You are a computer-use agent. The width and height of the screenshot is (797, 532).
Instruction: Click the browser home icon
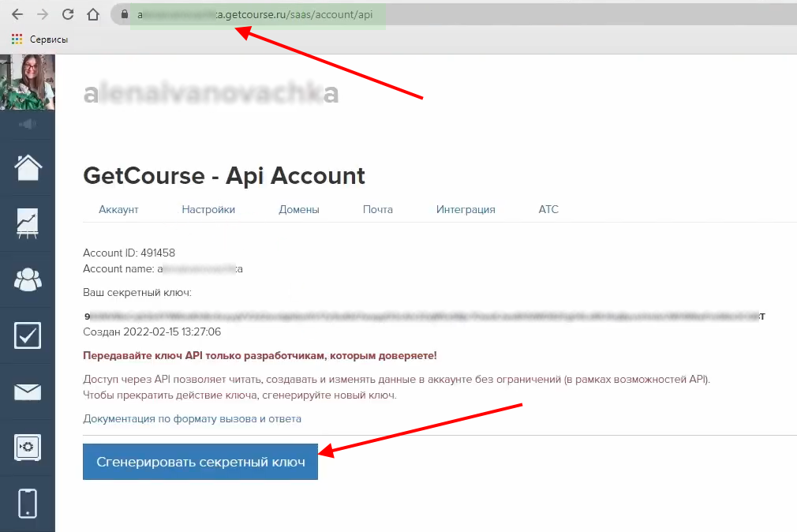pyautogui.click(x=93, y=14)
